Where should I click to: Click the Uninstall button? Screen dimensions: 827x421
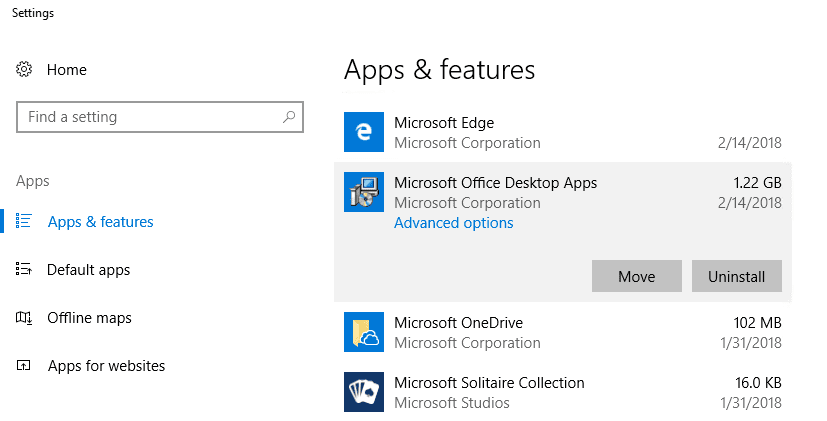[737, 276]
